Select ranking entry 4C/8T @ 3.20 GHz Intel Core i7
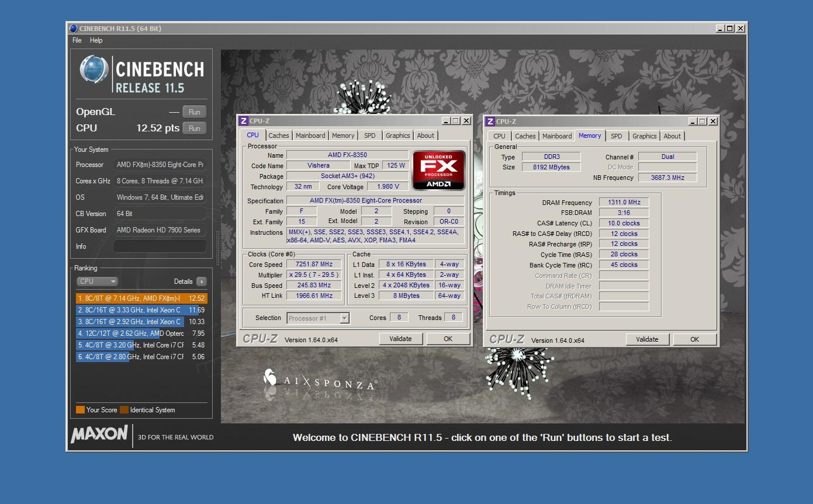Image resolution: width=813 pixels, height=504 pixels. click(x=141, y=345)
